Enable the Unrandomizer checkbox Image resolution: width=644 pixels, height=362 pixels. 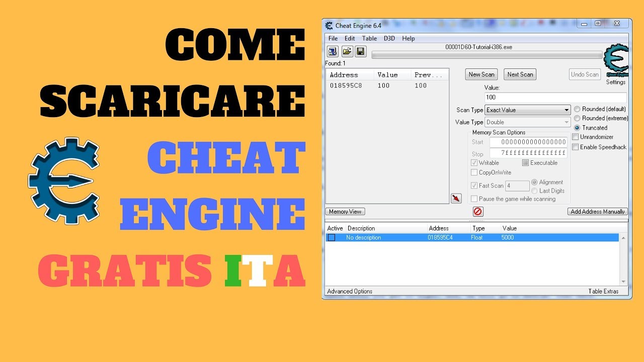pos(576,137)
